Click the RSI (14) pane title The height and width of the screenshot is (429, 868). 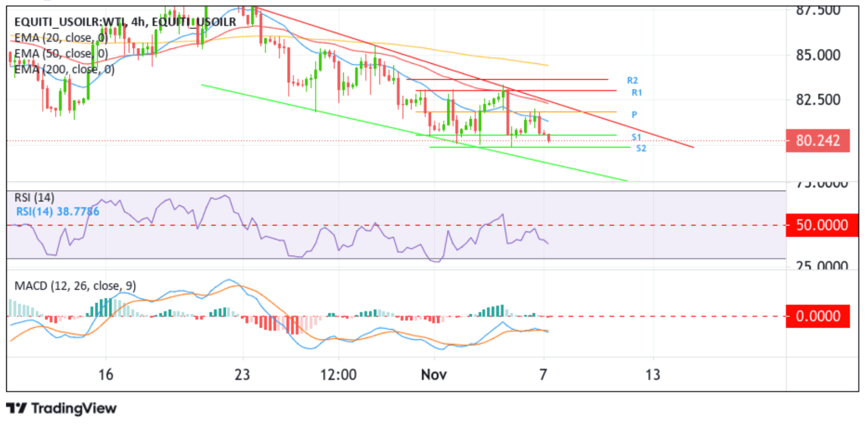34,199
